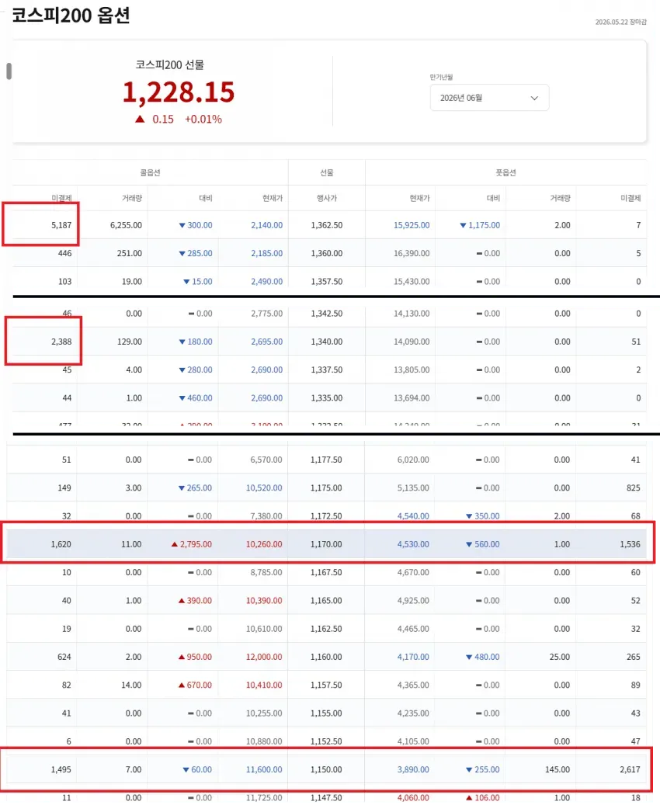Click call price 10,410.00
Screen dimensions: 660x812
[264, 685]
